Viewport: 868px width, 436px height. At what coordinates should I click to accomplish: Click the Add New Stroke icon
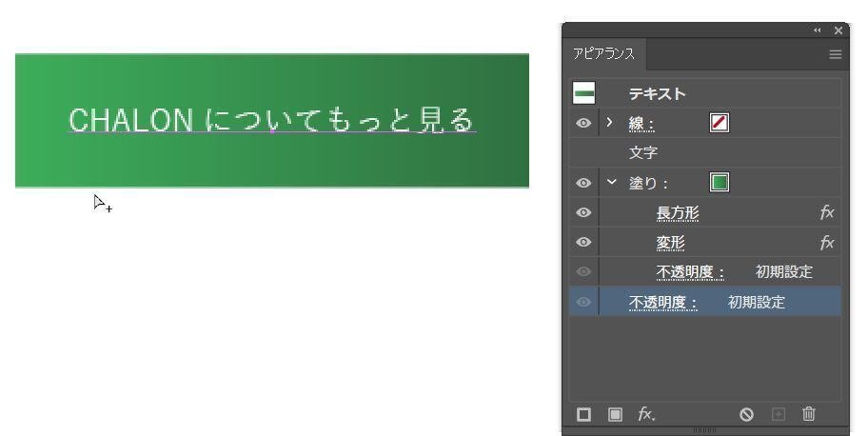pyautogui.click(x=583, y=414)
